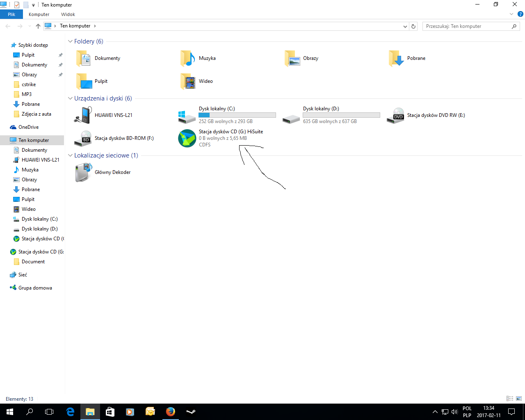
Task: Open the HiSuite CD drive (G:)
Action: pos(187,138)
